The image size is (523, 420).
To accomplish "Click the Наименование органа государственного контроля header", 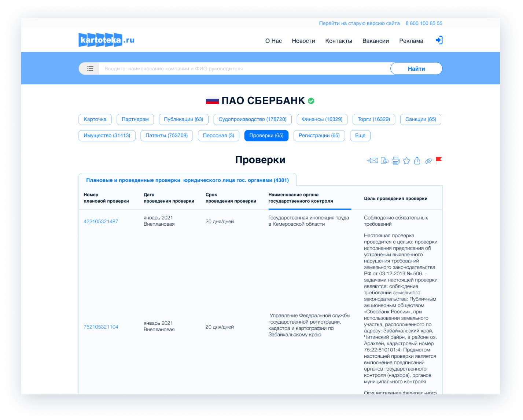I will click(301, 198).
